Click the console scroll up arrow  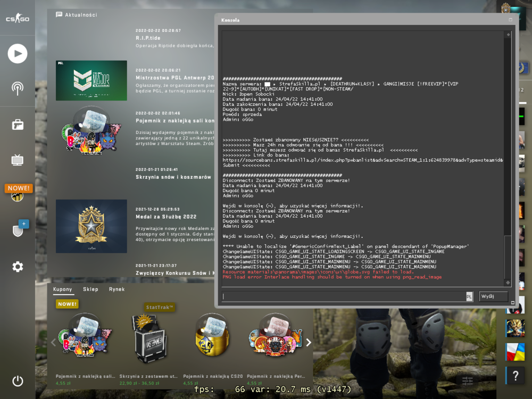[x=508, y=35]
